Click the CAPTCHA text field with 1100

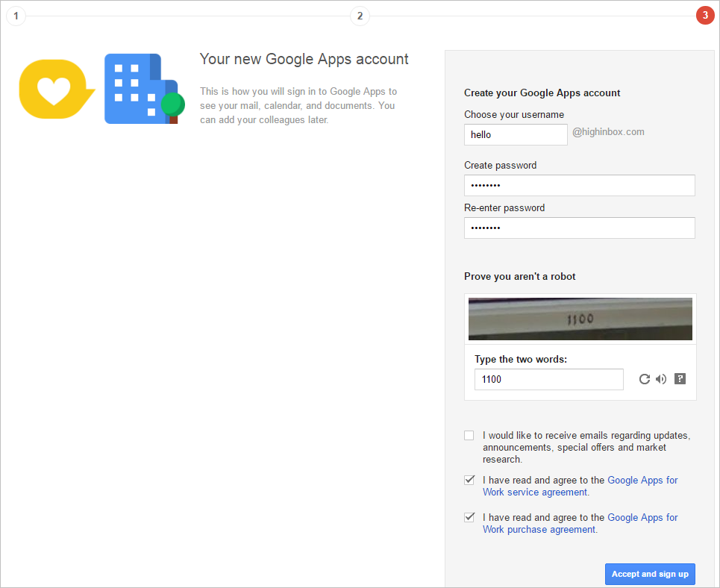click(548, 380)
